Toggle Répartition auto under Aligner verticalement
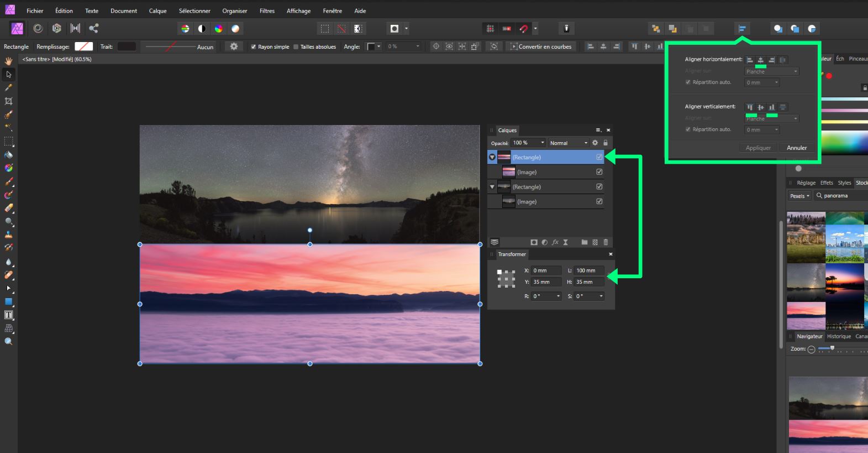This screenshot has width=868, height=453. pyautogui.click(x=688, y=129)
